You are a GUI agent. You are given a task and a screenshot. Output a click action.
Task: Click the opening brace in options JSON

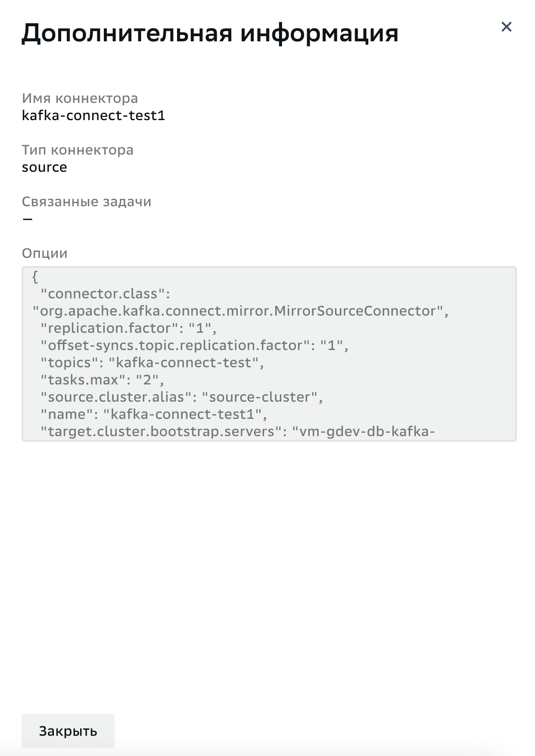(35, 277)
